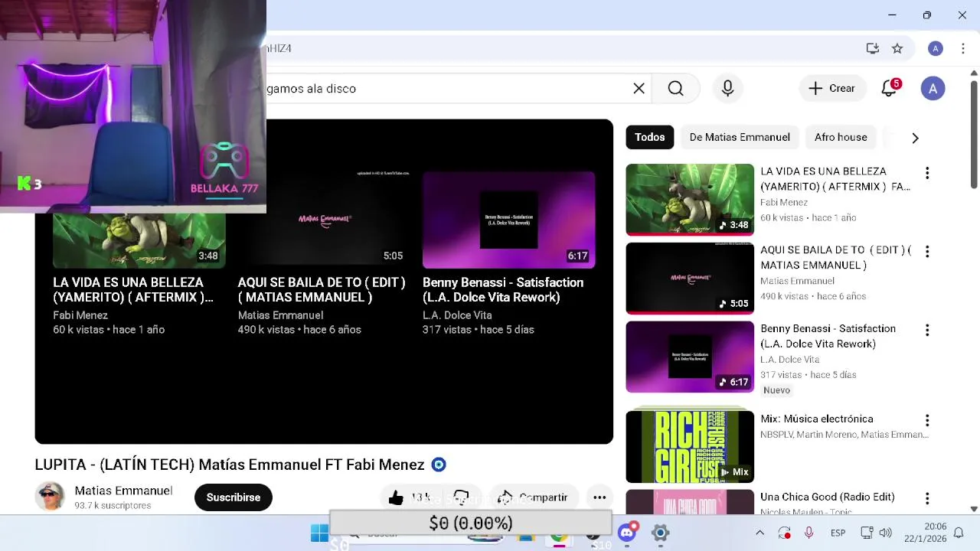The width and height of the screenshot is (980, 551).
Task: Open options for Una Chica Good video
Action: click(x=927, y=499)
